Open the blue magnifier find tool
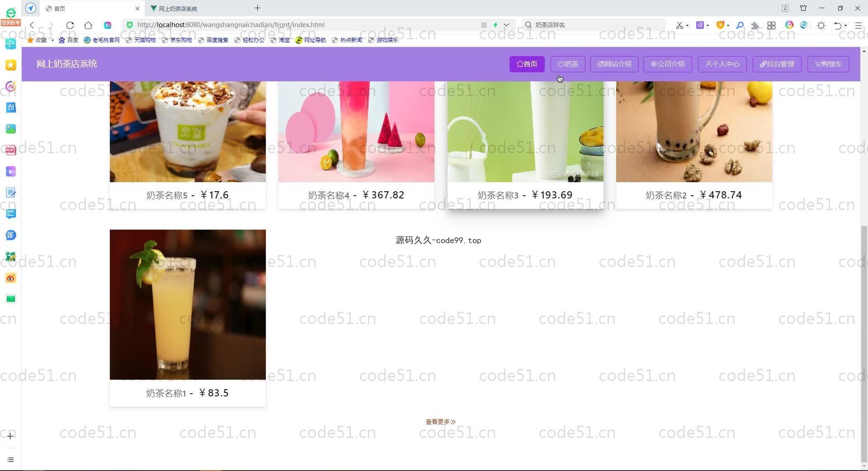The height and width of the screenshot is (471, 868). [740, 25]
